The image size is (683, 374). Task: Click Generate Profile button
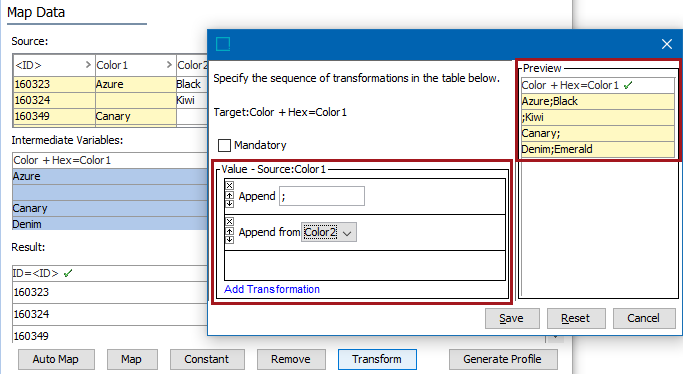click(503, 359)
